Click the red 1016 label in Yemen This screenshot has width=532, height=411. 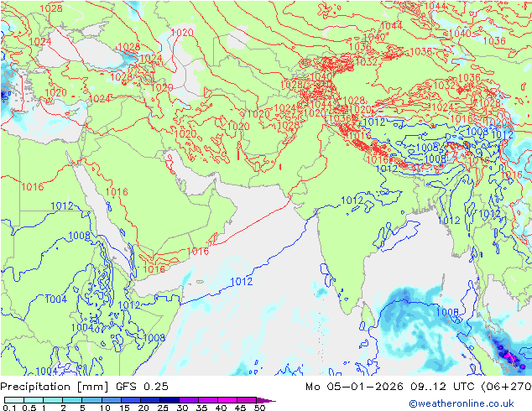tap(154, 269)
